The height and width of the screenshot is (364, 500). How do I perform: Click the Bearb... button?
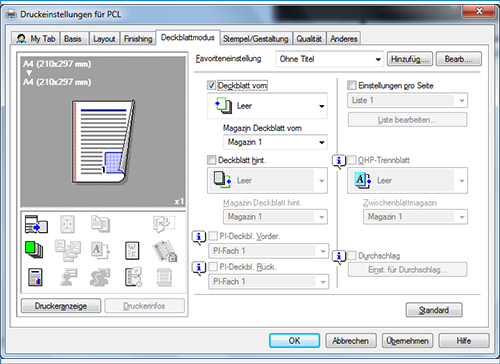(458, 59)
